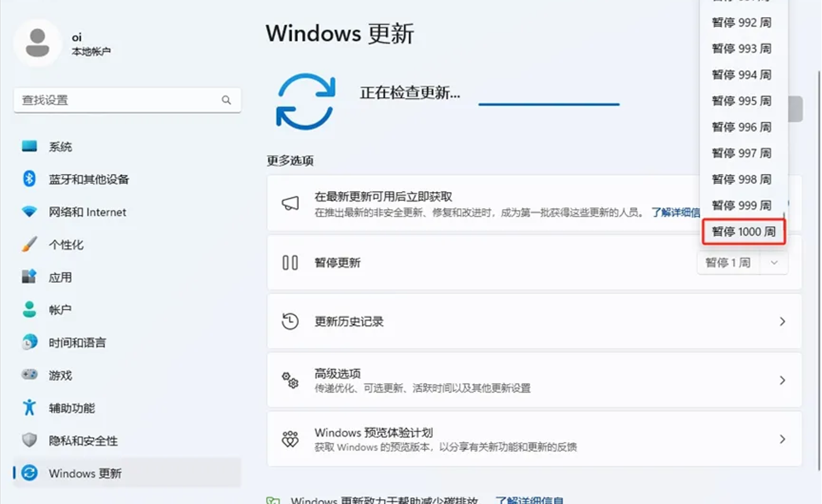Screen dimensions: 822x504
Task: Open 了解详细信息 link for latest updates
Action: click(x=675, y=212)
